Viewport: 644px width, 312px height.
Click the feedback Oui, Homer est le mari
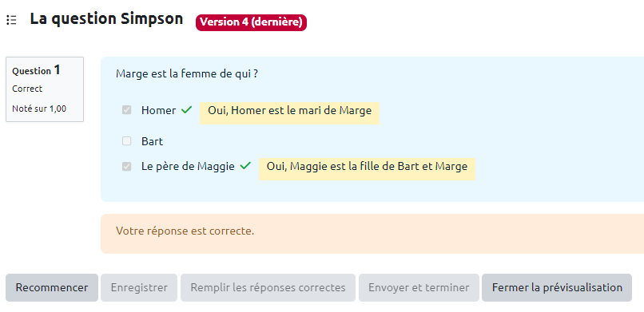289,113
